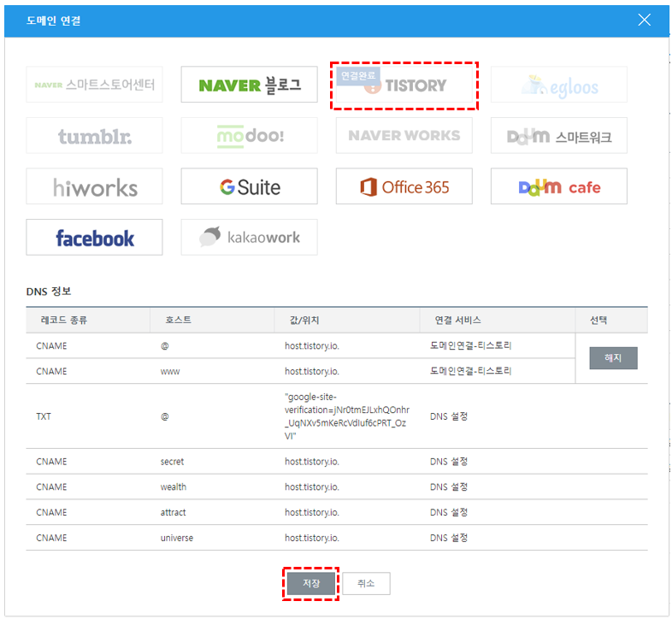
Task: Choose the Daum Smartwork tile
Action: [x=559, y=135]
